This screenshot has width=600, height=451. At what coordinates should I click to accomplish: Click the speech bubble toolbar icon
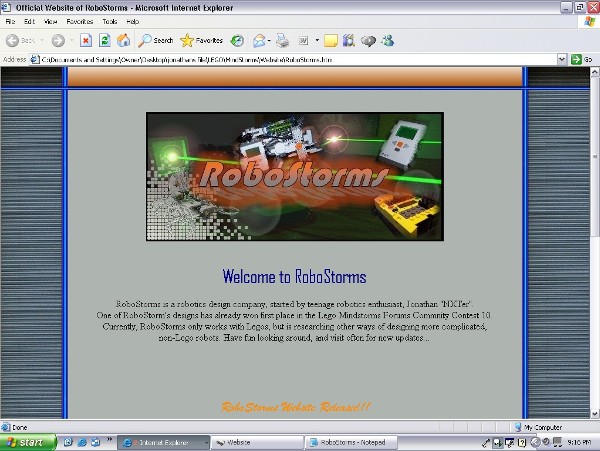[368, 41]
